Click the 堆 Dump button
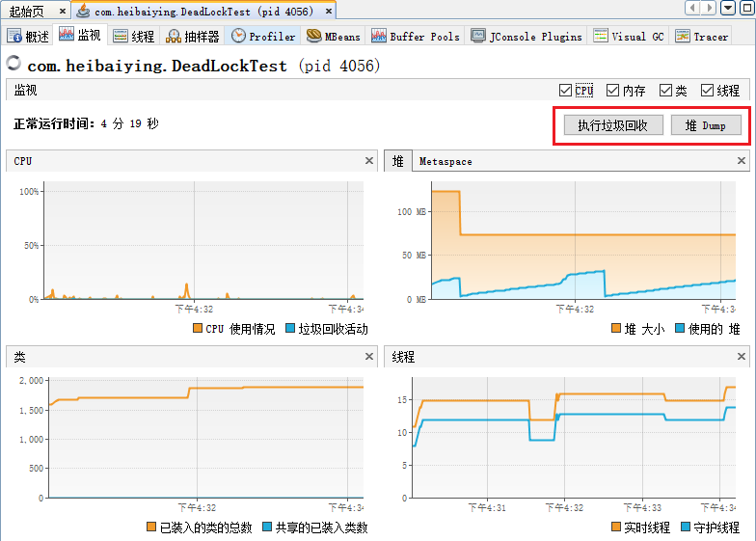 [706, 125]
